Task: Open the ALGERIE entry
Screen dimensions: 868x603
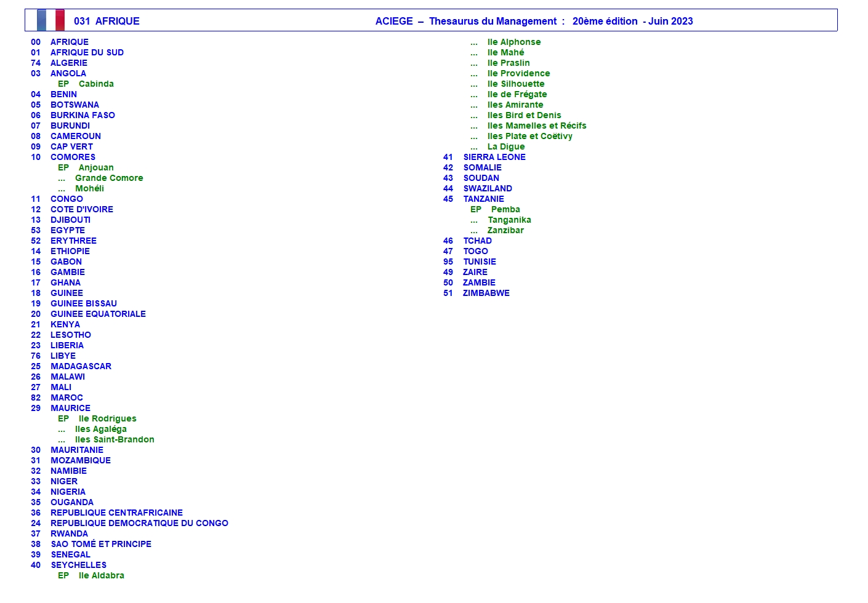Action: pos(69,63)
